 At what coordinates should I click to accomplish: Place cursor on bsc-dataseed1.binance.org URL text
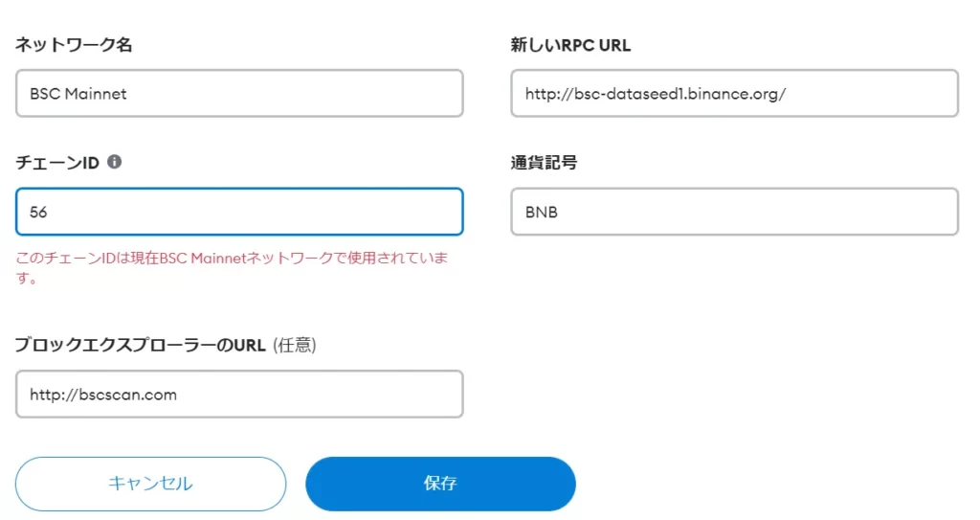click(x=655, y=94)
